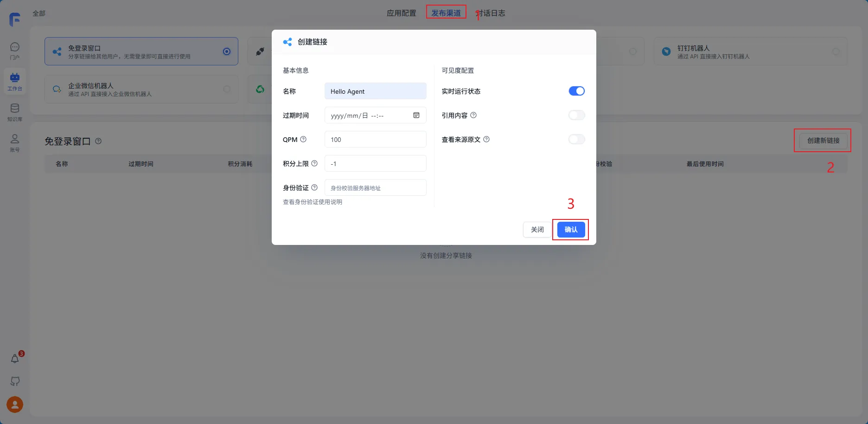Open the 账号 account section
The image size is (868, 424).
(x=14, y=142)
